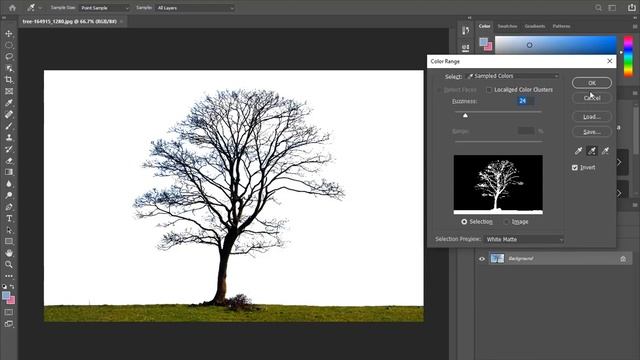
Task: Switch to the Patterns tab
Action: pos(561,26)
